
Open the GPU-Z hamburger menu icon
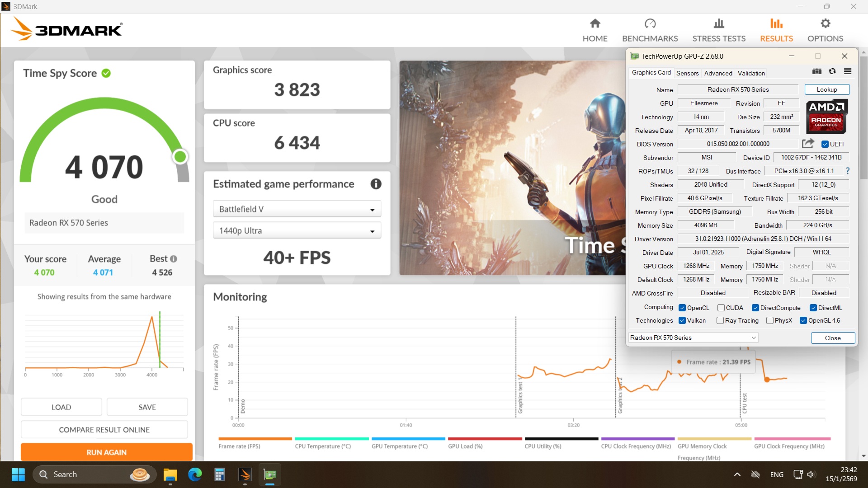tap(848, 71)
